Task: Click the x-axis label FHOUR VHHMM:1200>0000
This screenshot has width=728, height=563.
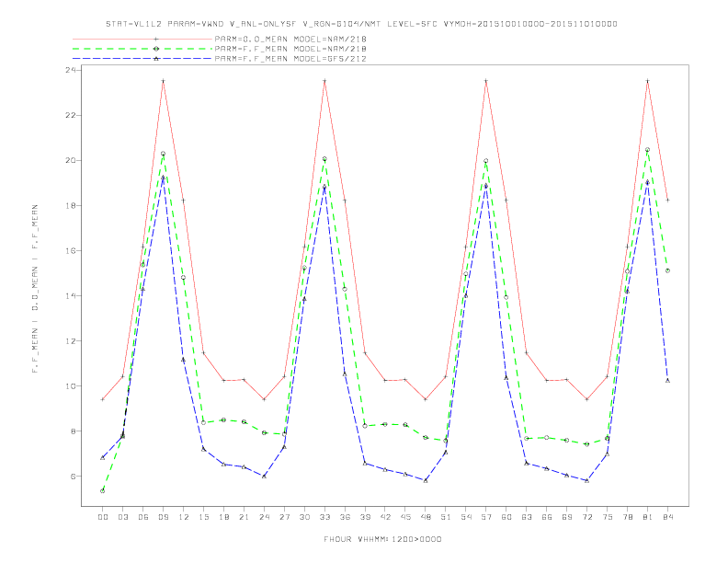Action: 382,539
